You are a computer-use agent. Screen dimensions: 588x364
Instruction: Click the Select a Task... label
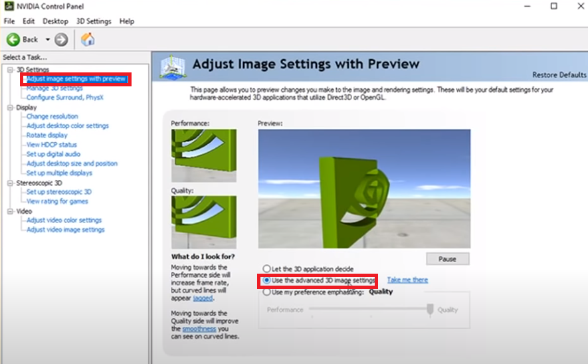25,57
